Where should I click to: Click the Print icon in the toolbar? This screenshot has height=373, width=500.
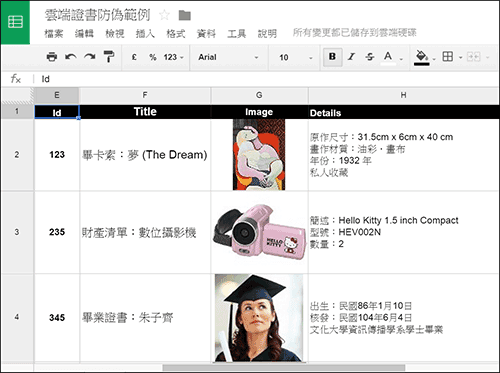pos(52,57)
